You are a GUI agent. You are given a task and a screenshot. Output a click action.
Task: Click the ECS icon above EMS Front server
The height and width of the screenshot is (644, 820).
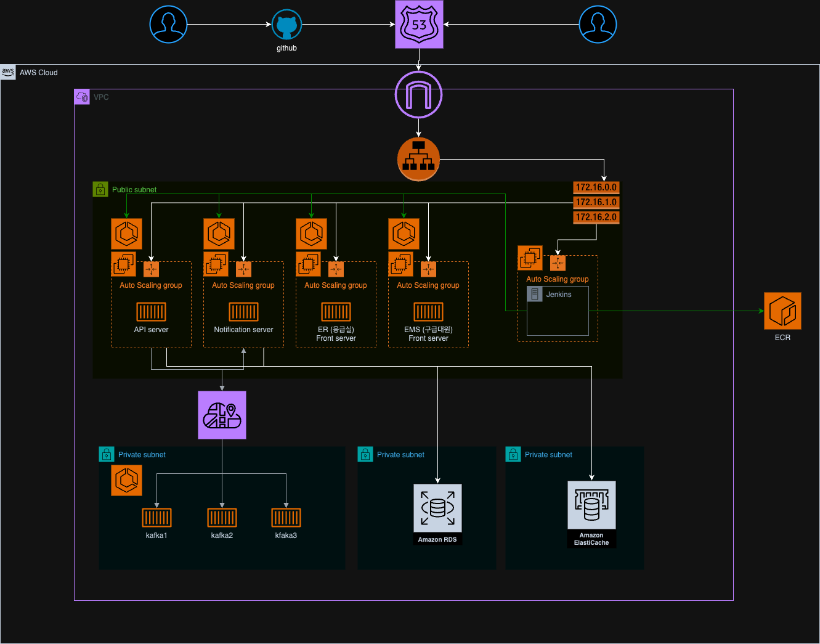404,234
